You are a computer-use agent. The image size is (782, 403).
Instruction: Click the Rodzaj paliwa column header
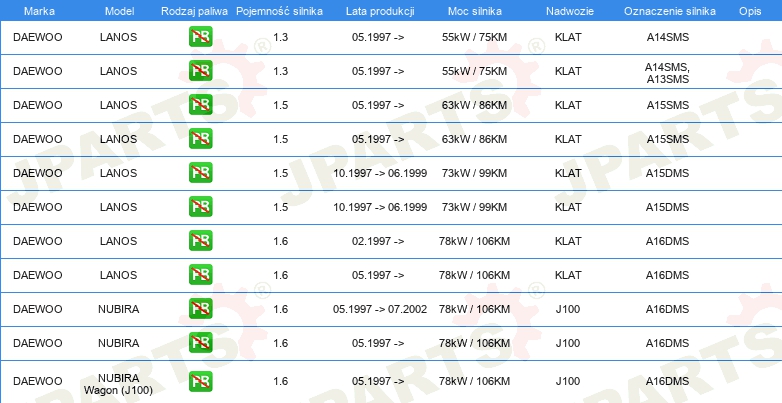coord(194,11)
